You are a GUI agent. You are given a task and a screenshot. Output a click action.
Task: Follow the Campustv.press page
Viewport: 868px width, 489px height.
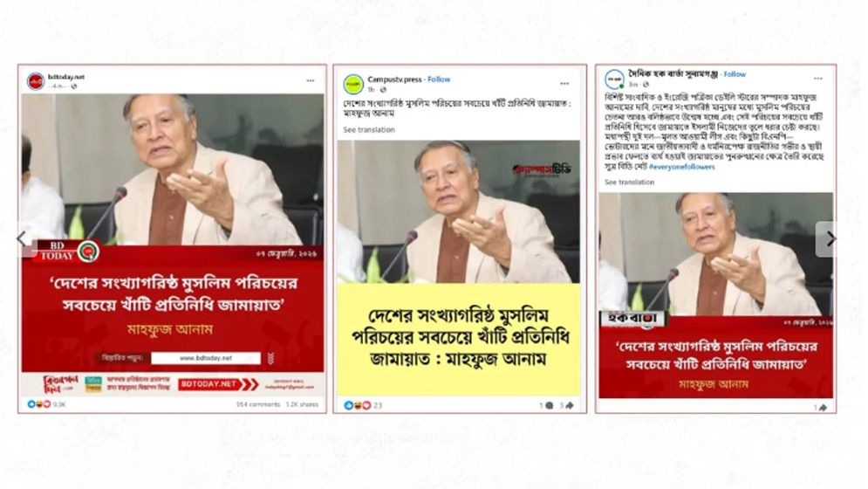[x=439, y=79]
